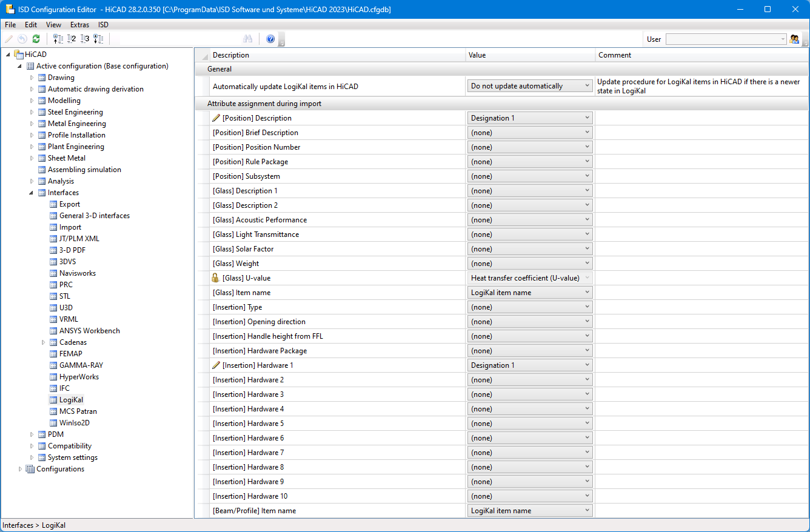Open the [Position] Description value dropdown
The image size is (810, 532).
click(530, 118)
